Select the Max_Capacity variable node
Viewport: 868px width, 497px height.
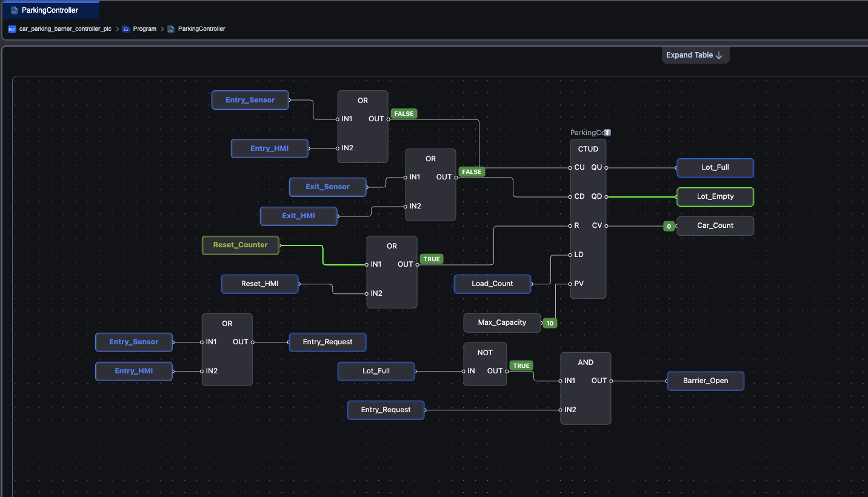(502, 323)
